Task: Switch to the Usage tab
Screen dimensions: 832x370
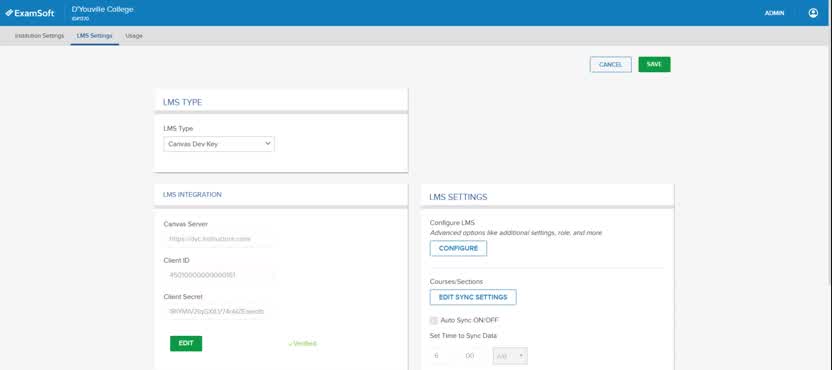Action: (134, 36)
